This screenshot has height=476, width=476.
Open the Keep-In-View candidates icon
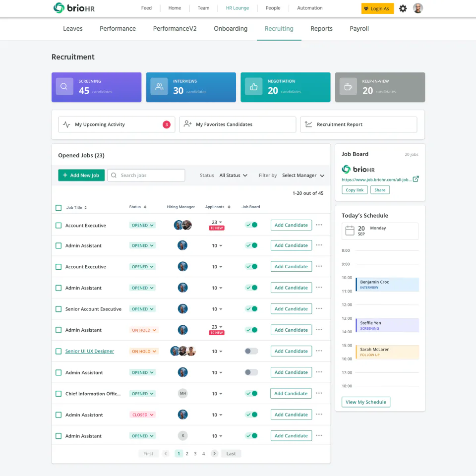click(x=348, y=86)
